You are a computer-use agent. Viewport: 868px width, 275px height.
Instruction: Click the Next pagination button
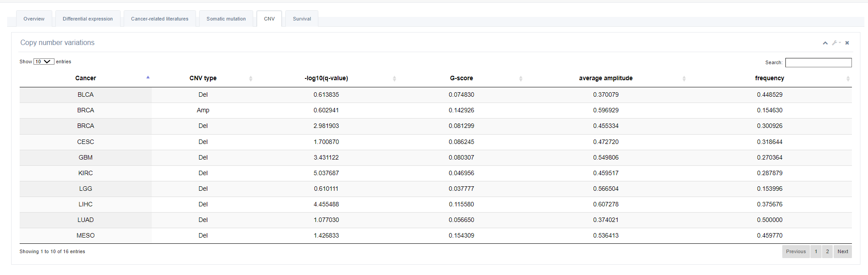pyautogui.click(x=843, y=251)
